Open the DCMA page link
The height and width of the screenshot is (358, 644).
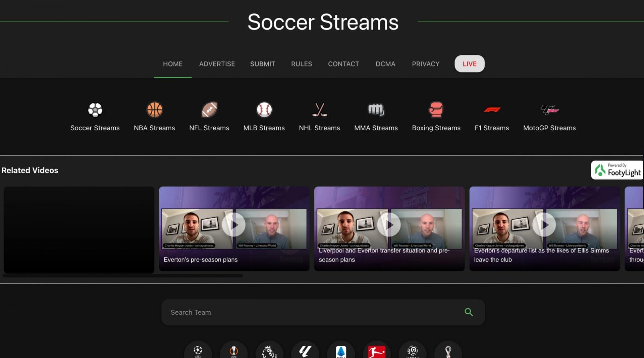click(x=385, y=64)
